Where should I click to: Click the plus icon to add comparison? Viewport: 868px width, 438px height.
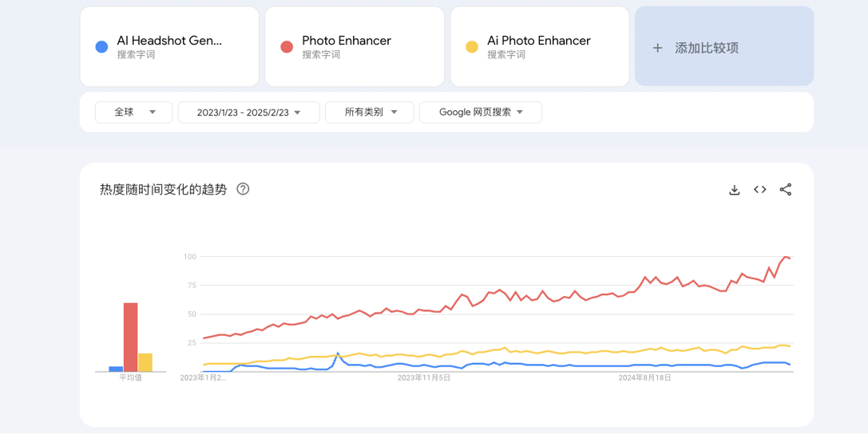point(658,48)
